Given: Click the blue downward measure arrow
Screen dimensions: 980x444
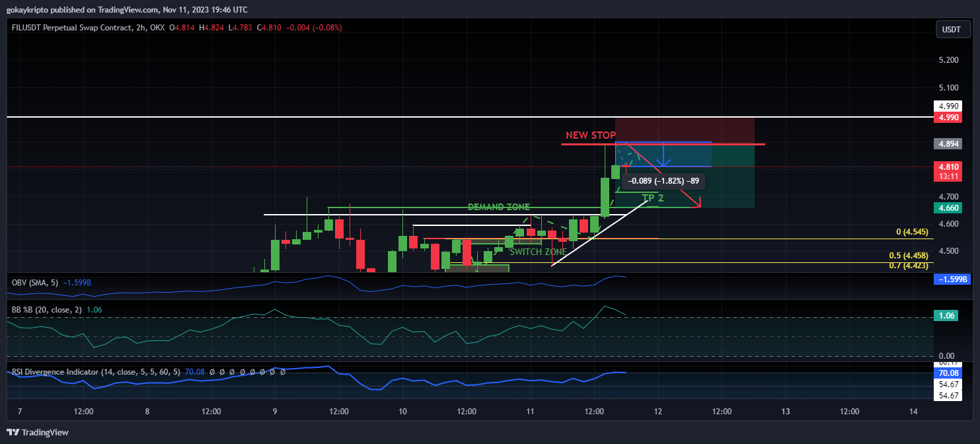Looking at the screenshot, I should click(663, 155).
